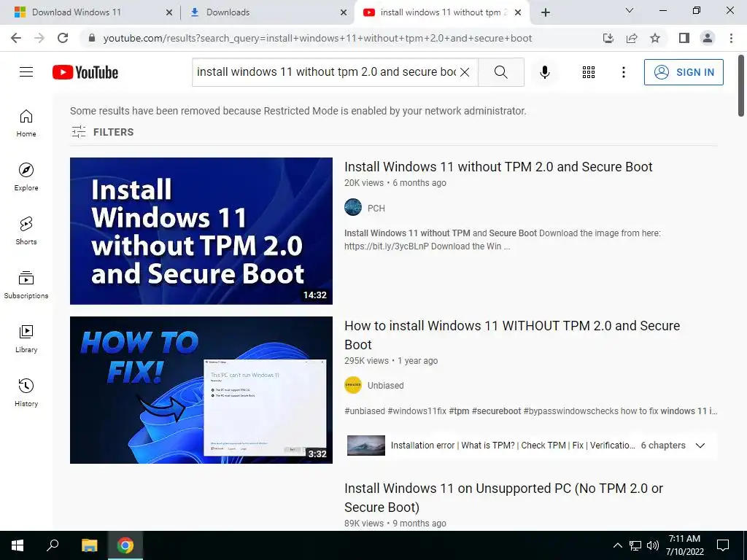This screenshot has height=560, width=747.
Task: Close the Downloads tab
Action: [x=344, y=12]
